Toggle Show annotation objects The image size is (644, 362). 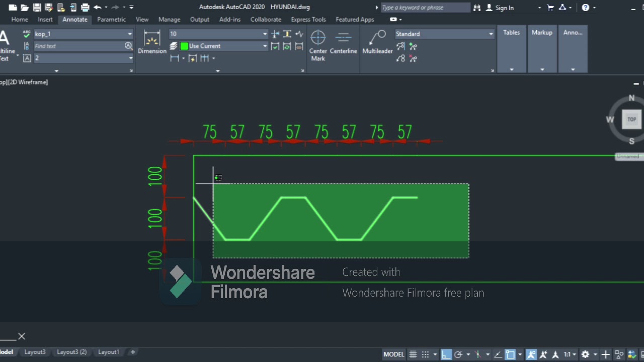532,354
